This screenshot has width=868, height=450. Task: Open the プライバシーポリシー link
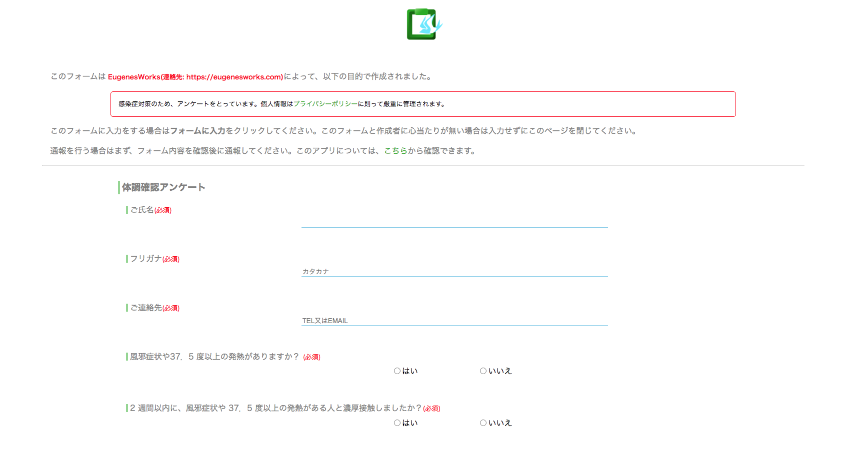click(325, 104)
